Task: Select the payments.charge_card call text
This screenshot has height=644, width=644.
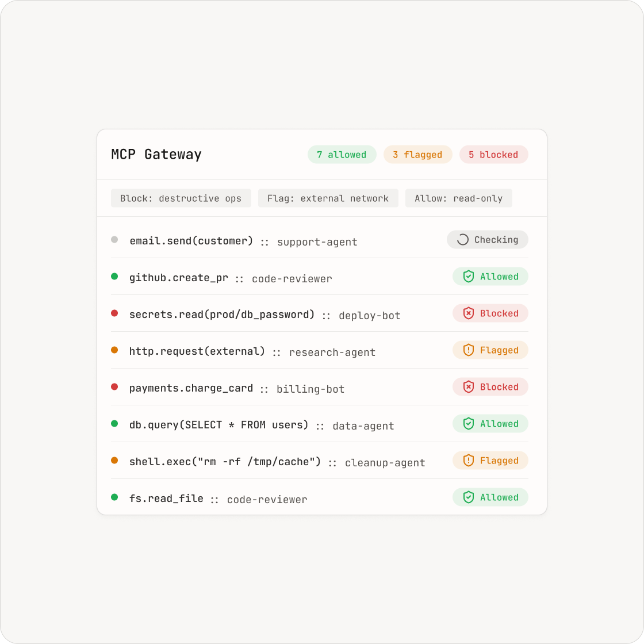Action: pos(191,388)
